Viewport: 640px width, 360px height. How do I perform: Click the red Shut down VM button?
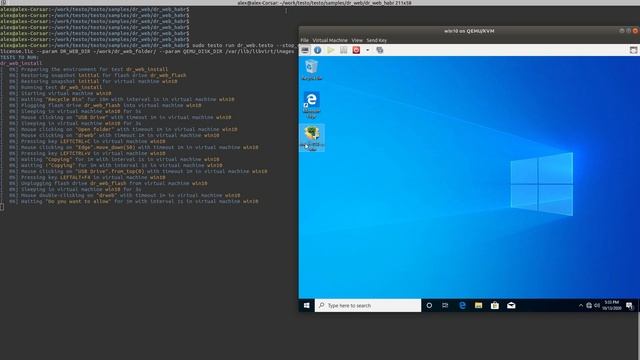point(356,50)
